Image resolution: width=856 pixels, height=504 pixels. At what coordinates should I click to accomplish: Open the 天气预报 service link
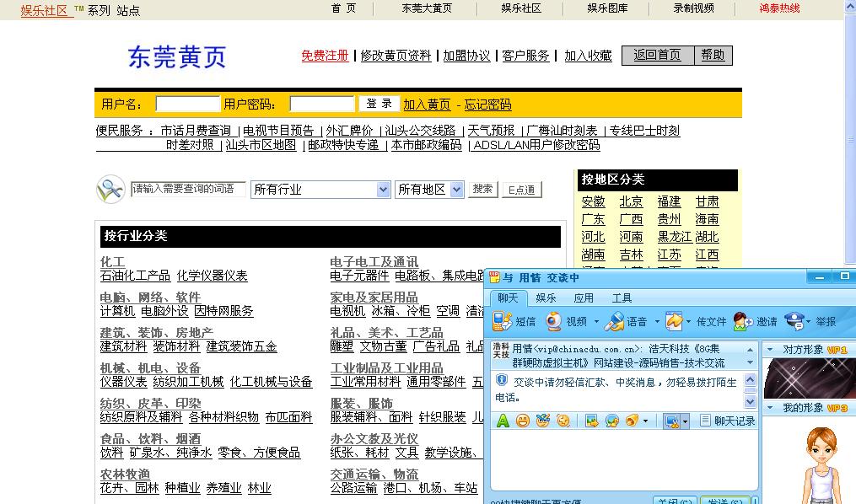click(x=492, y=131)
